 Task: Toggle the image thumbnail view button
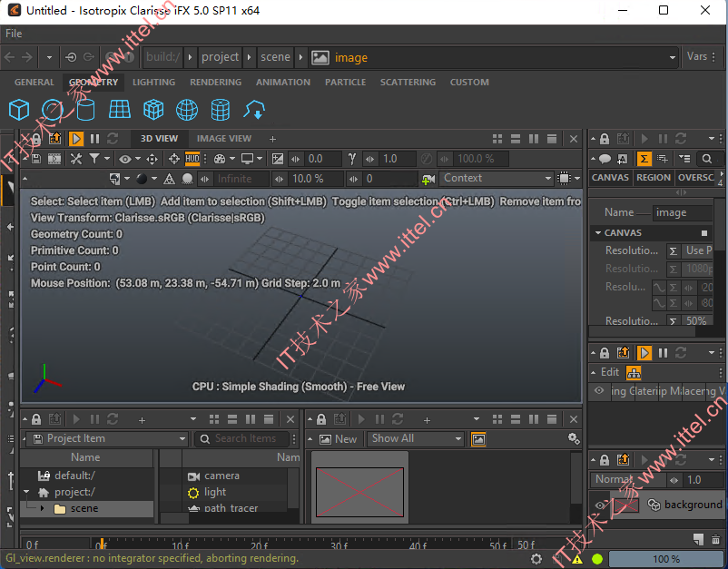pyautogui.click(x=478, y=439)
